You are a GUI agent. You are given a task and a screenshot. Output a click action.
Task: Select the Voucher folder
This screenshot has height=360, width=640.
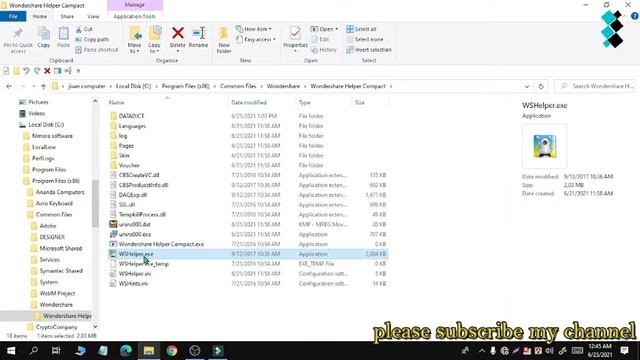pos(129,165)
